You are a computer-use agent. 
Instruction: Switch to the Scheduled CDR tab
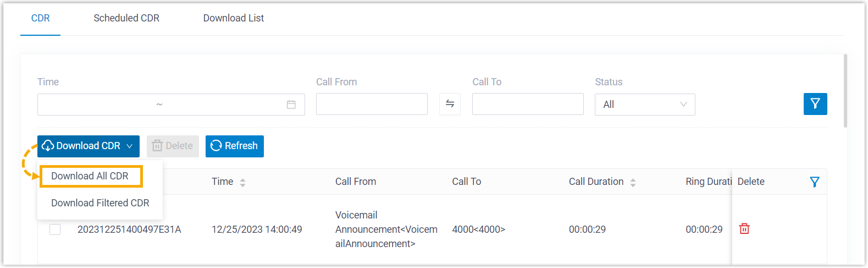tap(126, 18)
